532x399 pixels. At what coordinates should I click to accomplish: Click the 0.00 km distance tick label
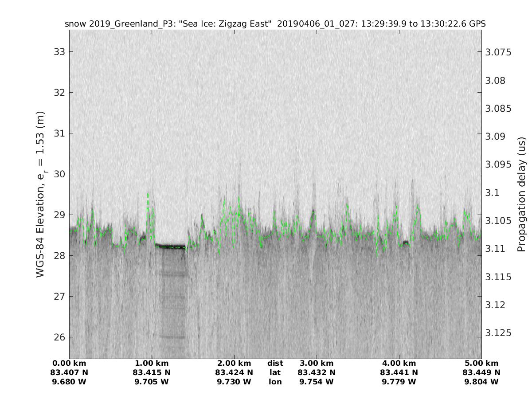coord(69,363)
